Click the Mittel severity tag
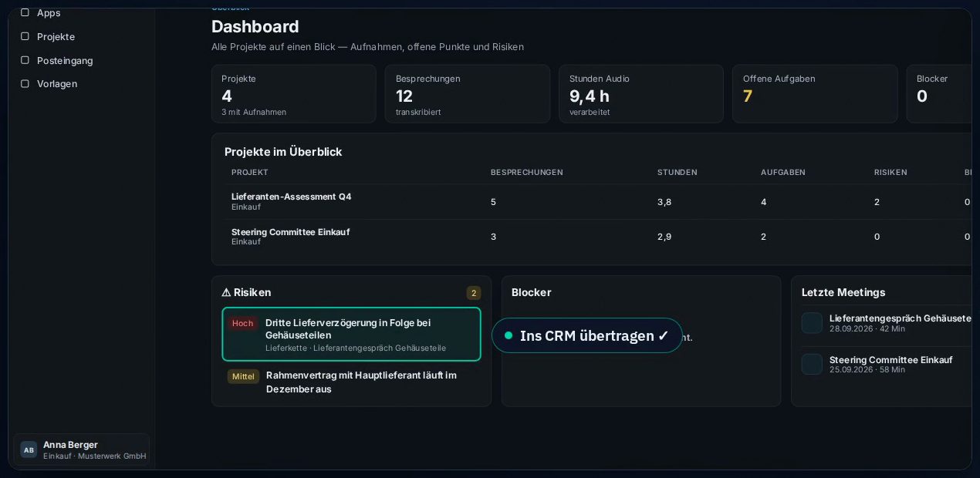The height and width of the screenshot is (478, 980). pos(243,376)
